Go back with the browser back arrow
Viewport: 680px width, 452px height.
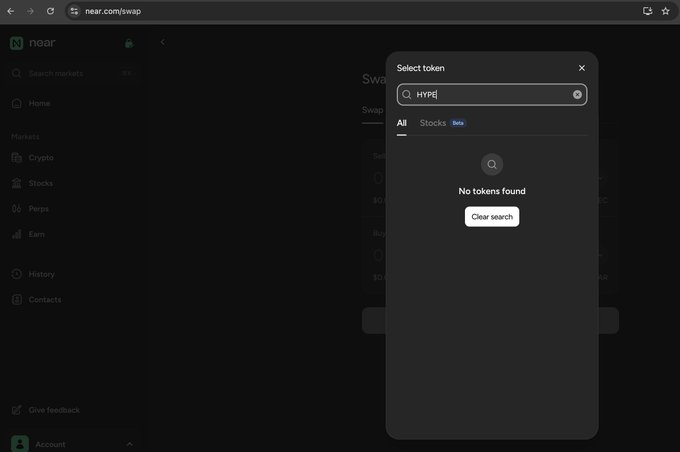click(11, 11)
